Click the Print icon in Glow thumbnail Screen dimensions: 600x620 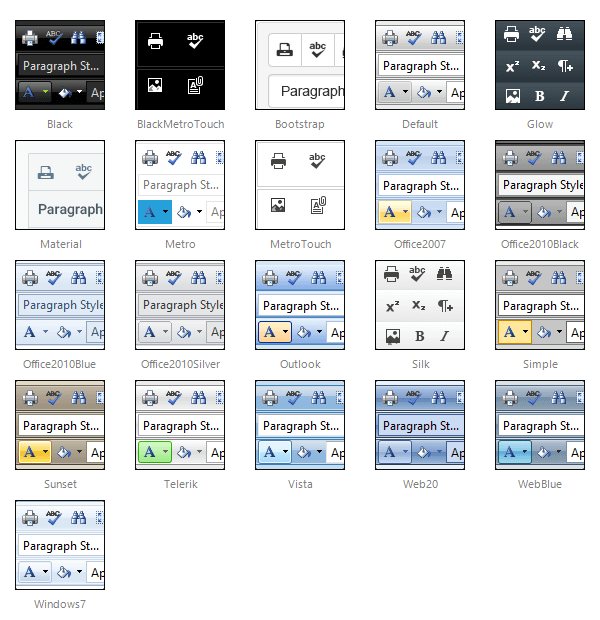512,35
